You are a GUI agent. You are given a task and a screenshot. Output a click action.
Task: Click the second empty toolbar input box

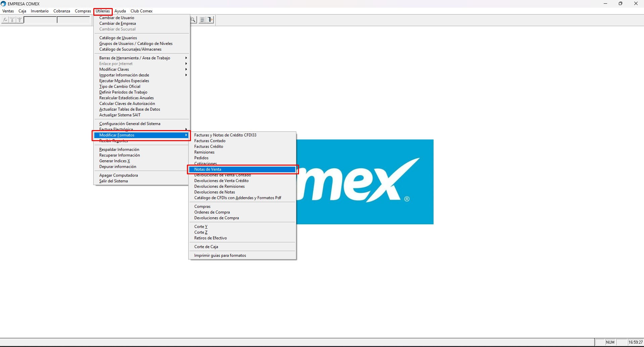tap(74, 20)
